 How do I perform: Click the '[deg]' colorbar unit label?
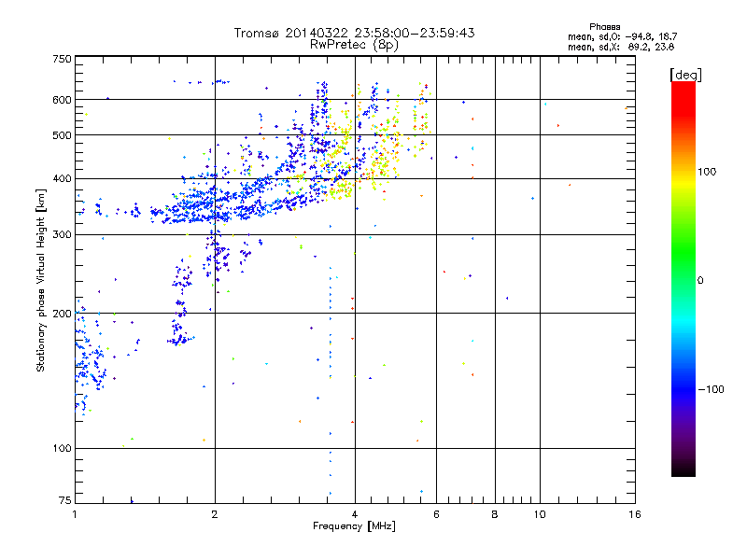tap(685, 75)
